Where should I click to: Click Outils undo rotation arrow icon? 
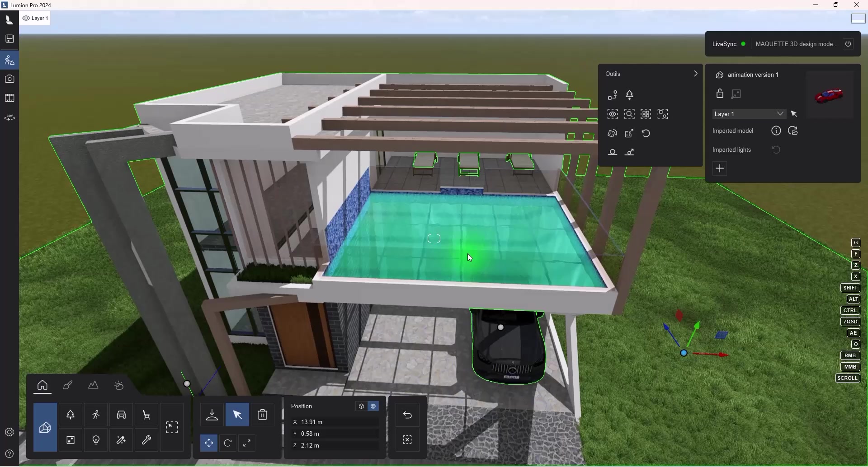pos(646,134)
